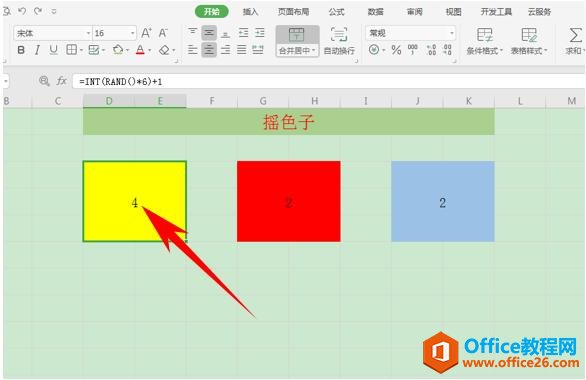Viewport: 586px width, 380px height.
Task: Open the 开发工具 tab
Action: 496,12
